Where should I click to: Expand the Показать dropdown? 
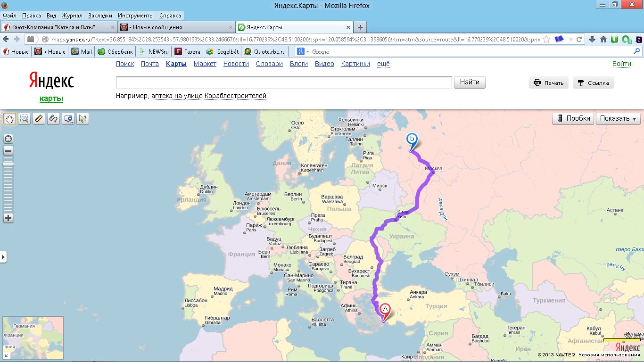click(x=618, y=119)
